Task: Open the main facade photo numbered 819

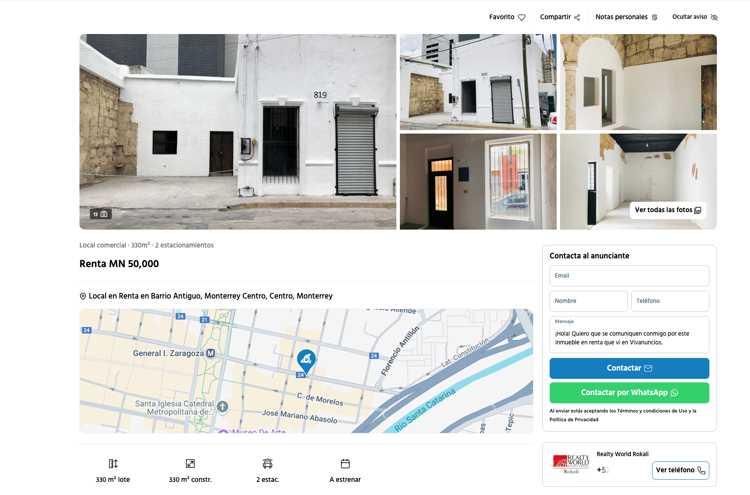Action: point(238,132)
